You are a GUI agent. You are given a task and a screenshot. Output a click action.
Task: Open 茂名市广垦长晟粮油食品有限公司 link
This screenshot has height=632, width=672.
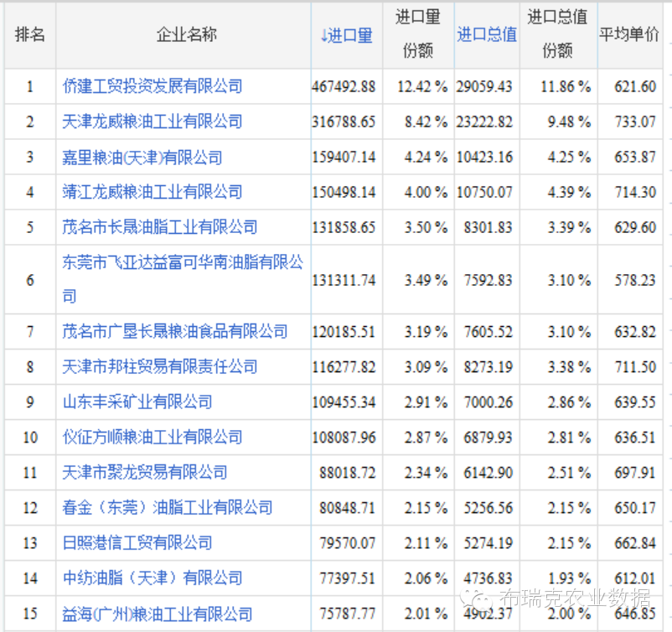click(175, 331)
